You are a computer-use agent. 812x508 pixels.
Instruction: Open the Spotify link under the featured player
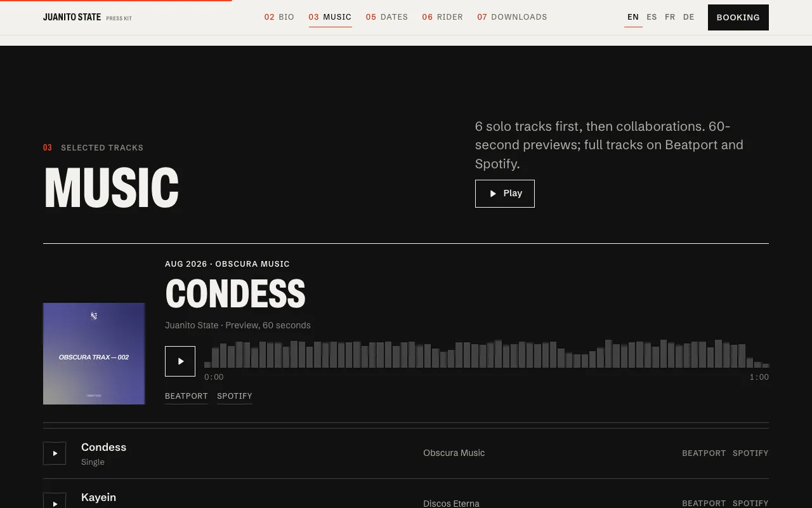pyautogui.click(x=235, y=396)
